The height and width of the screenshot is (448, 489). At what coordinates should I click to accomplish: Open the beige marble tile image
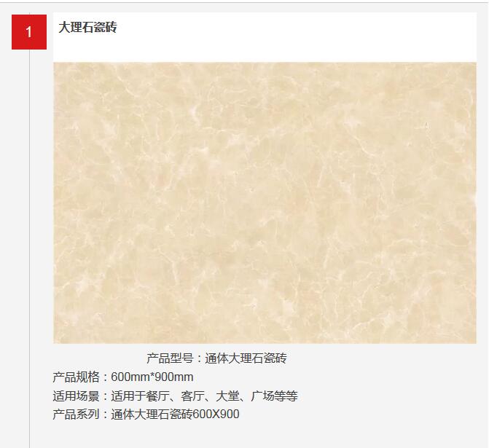coord(265,203)
